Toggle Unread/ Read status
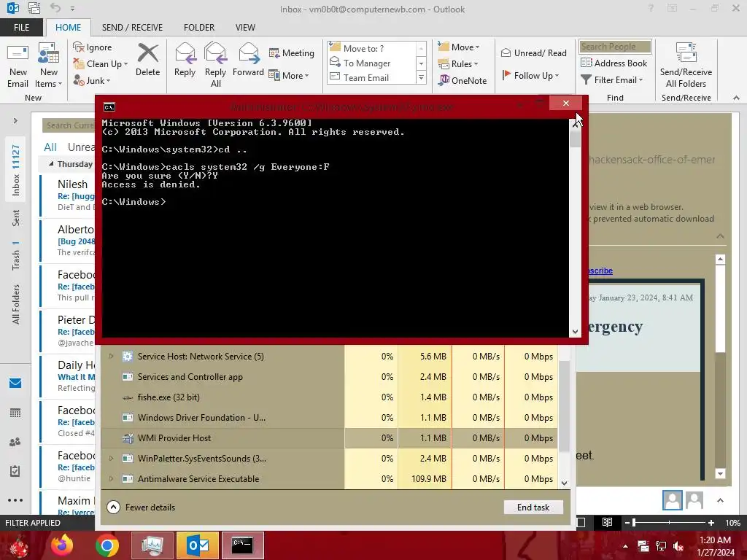The image size is (747, 560). pyautogui.click(x=533, y=52)
